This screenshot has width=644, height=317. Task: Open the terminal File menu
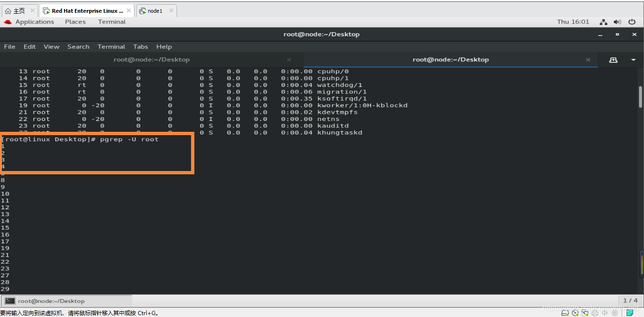[x=10, y=47]
